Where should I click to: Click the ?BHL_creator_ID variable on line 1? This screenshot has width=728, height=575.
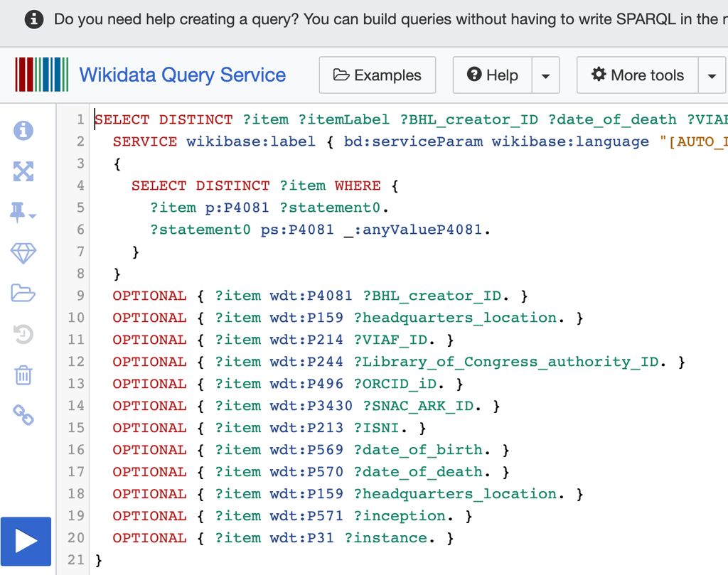[469, 119]
